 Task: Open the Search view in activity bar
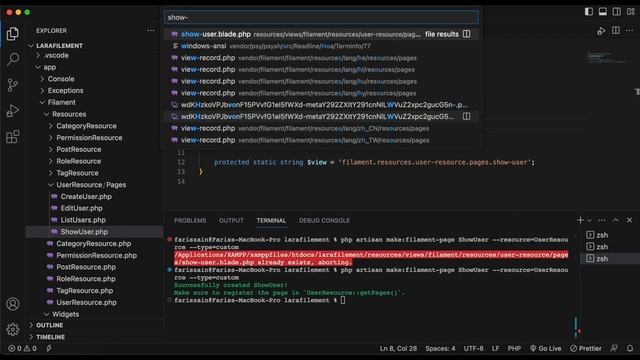(13, 60)
